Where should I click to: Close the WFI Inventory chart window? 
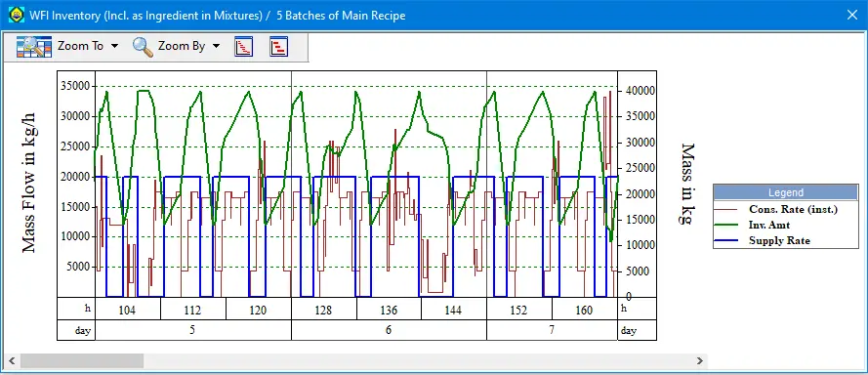pos(852,15)
